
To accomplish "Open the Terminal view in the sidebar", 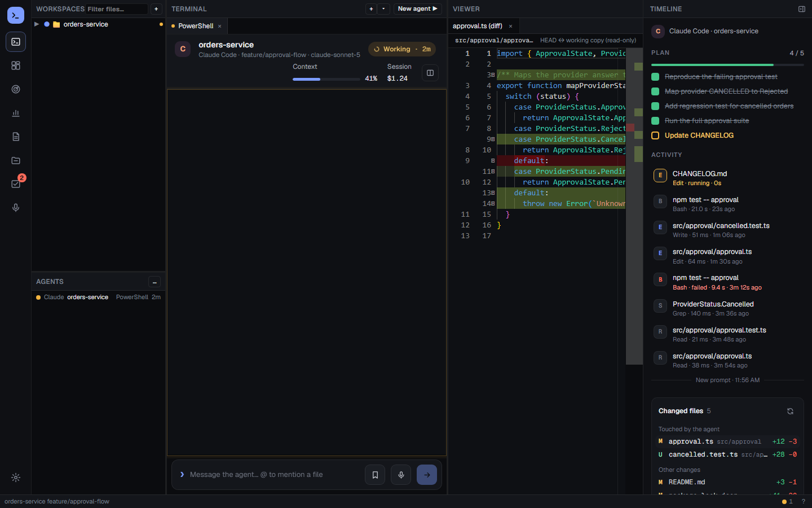I will (16, 42).
